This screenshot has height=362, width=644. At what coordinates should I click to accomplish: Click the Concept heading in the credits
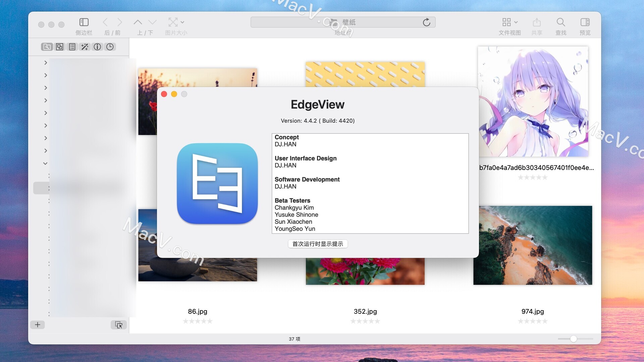pyautogui.click(x=286, y=137)
